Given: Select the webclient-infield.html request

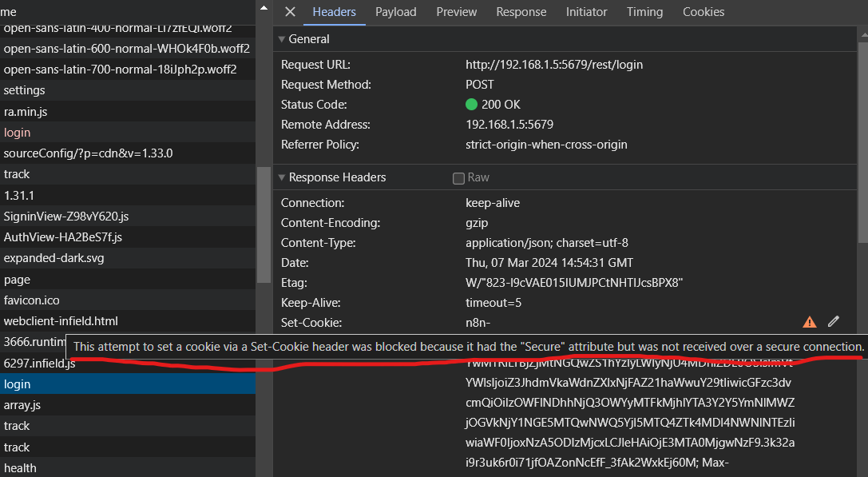Looking at the screenshot, I should coord(61,321).
